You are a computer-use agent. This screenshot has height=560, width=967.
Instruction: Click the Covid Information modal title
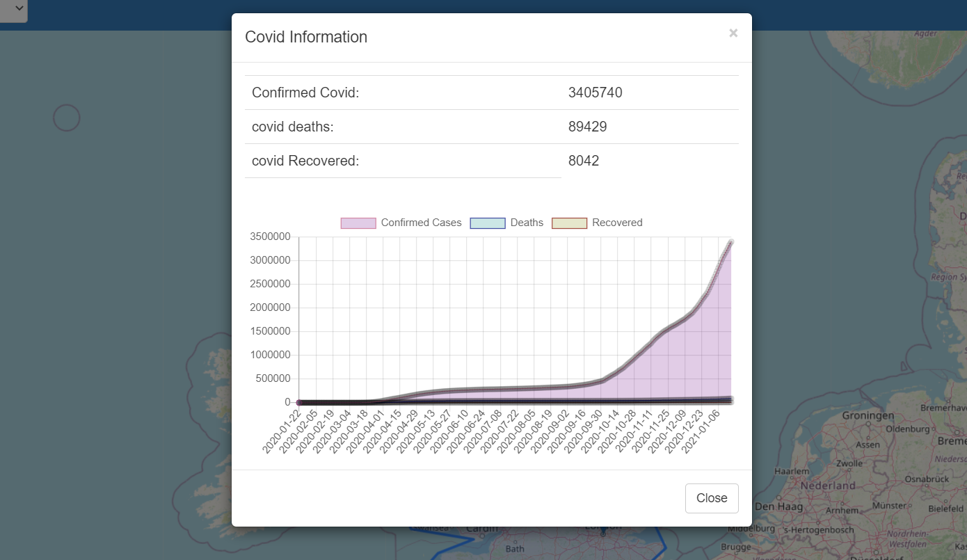pos(306,37)
